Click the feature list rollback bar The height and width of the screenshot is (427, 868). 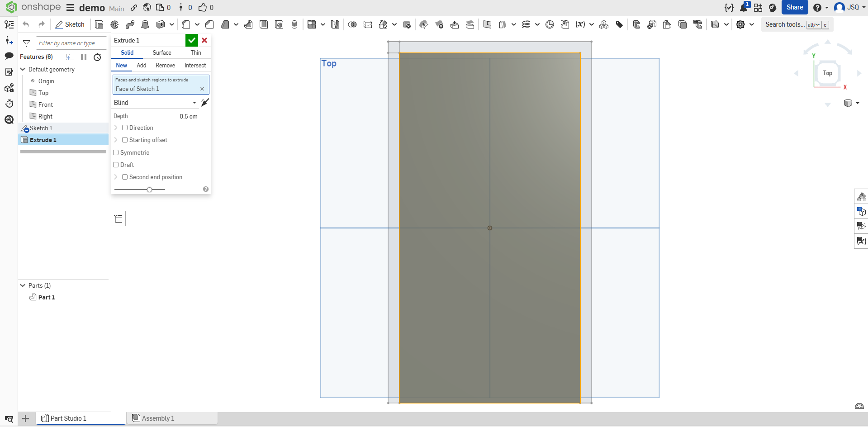[x=63, y=152]
